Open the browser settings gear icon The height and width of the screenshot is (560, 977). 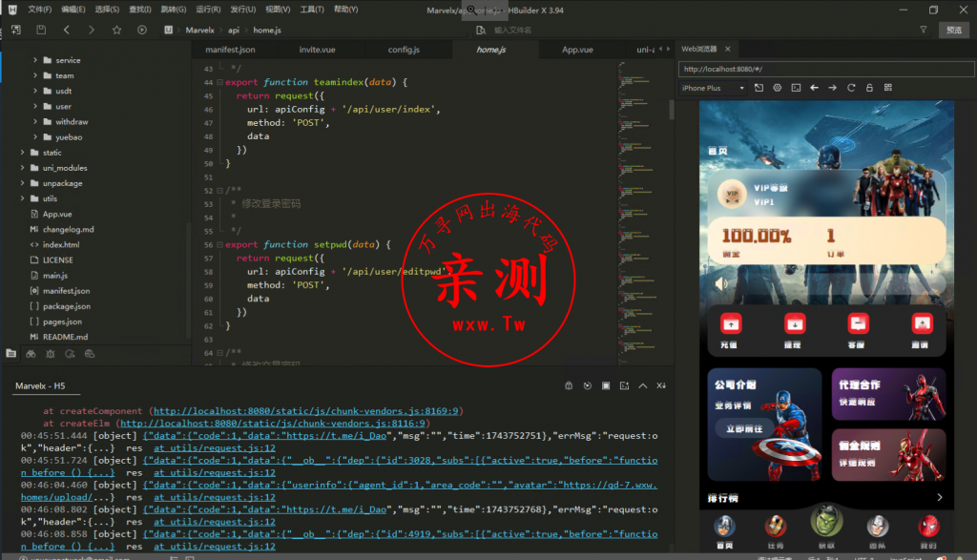coord(778,87)
